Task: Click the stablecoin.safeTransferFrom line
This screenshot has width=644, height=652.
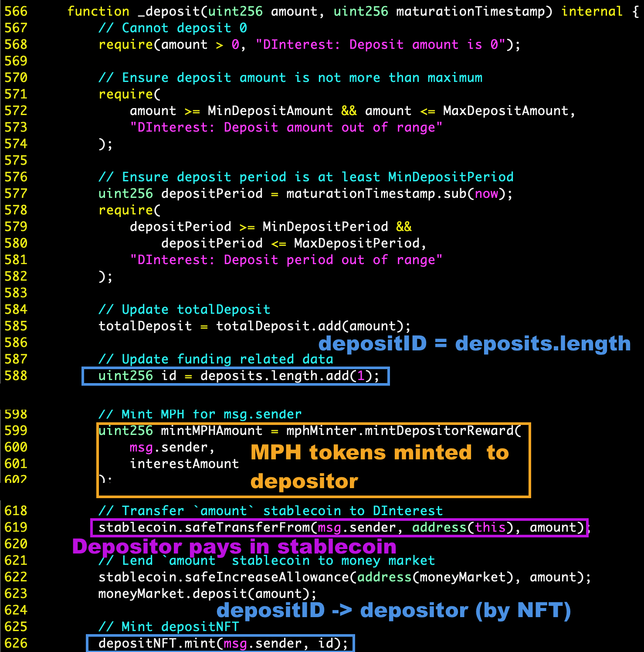Action: [x=340, y=528]
